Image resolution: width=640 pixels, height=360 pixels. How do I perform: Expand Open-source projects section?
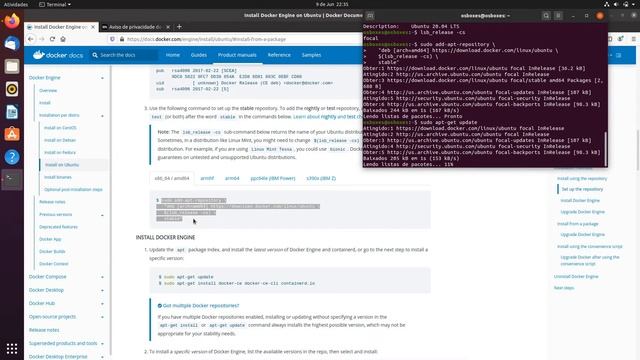(102, 317)
